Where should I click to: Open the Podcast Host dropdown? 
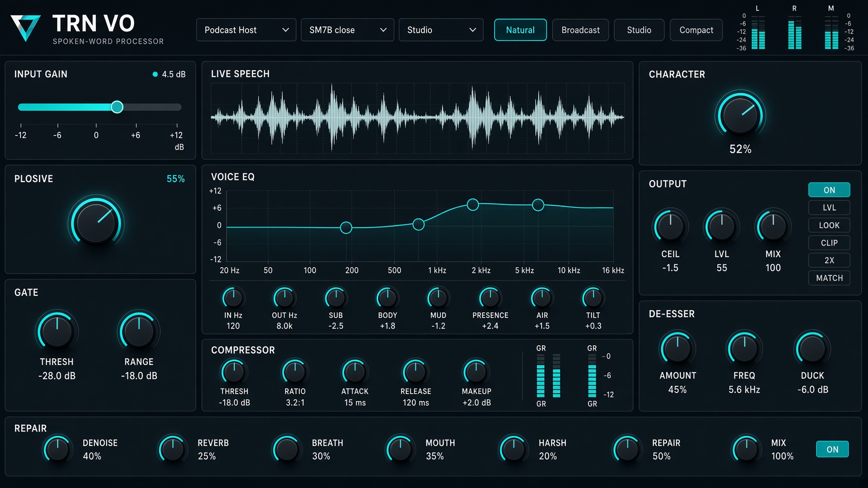(x=246, y=30)
